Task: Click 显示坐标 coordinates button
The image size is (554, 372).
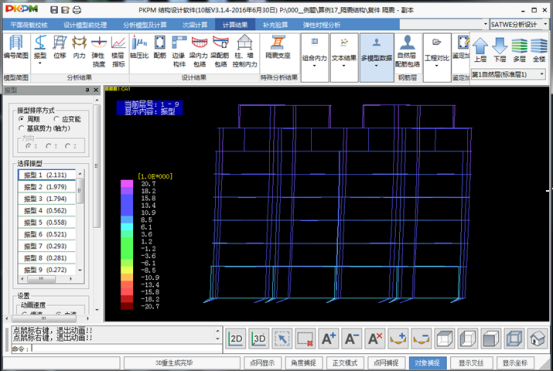Action: tap(515, 363)
